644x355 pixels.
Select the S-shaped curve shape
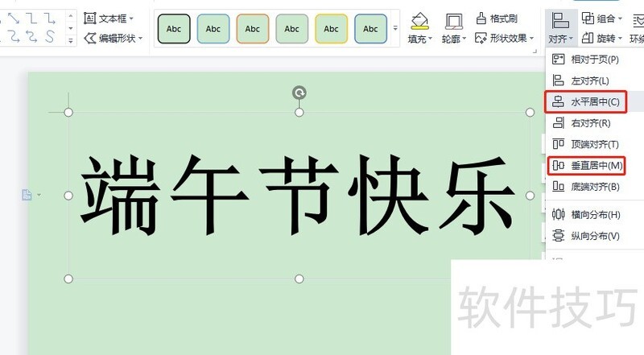50,36
